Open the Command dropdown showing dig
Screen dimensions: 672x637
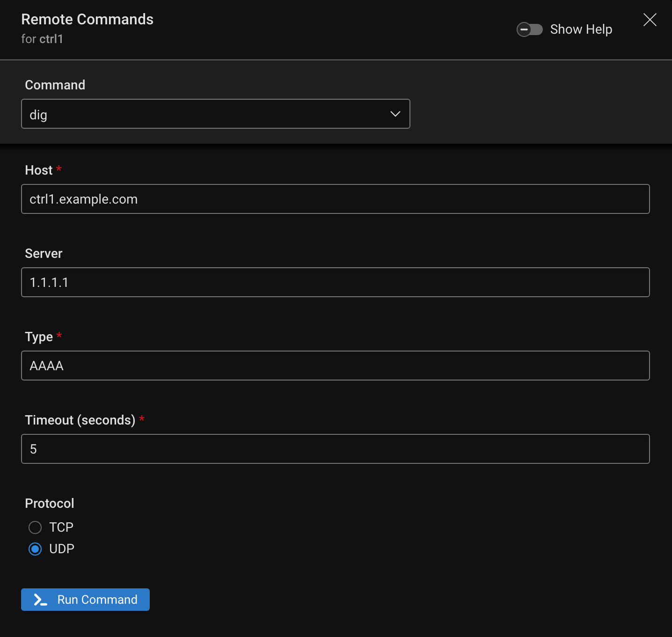(x=215, y=114)
